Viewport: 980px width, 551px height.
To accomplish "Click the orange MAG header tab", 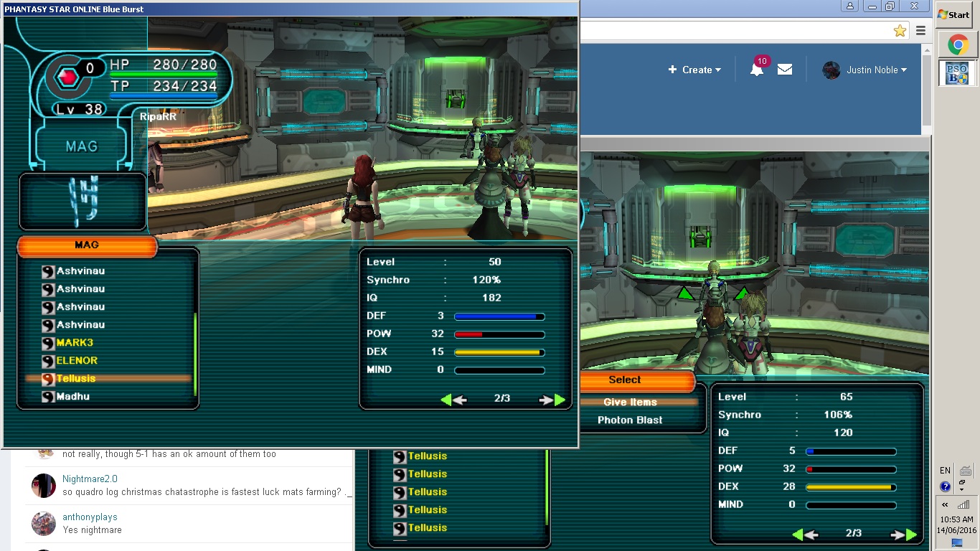I will coord(87,246).
